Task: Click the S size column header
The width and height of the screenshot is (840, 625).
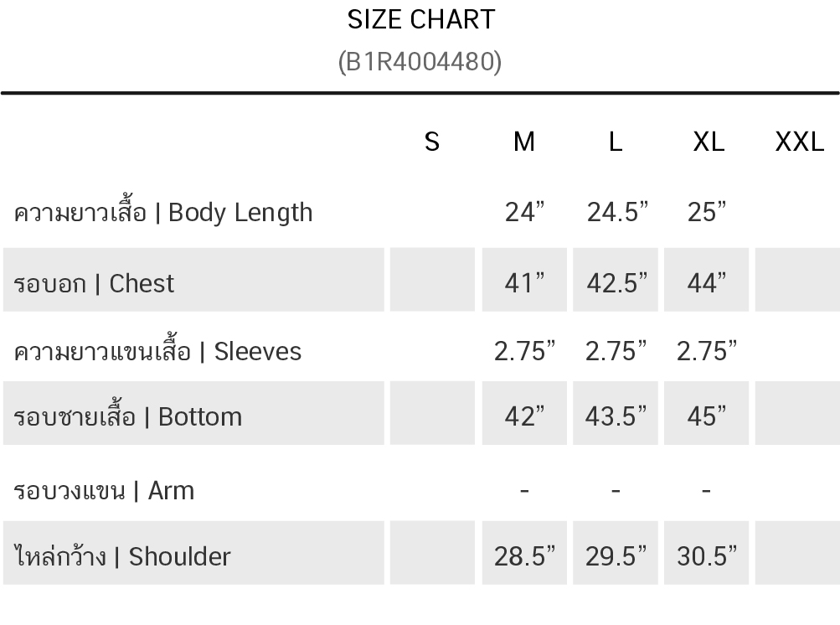Action: coord(432,142)
